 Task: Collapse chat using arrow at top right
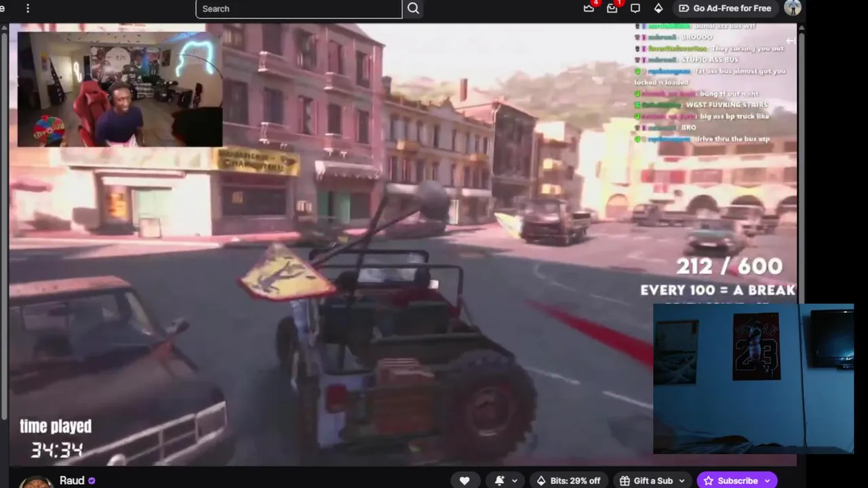coord(790,41)
